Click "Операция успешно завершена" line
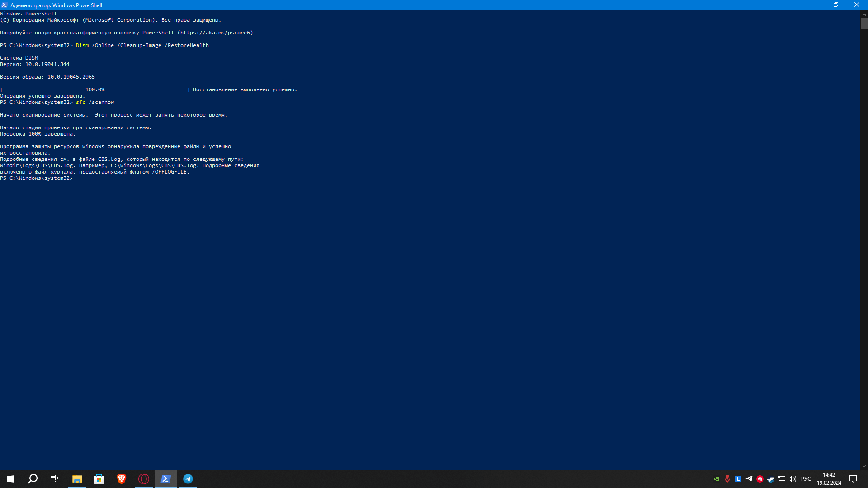Screen dimensions: 868x488 42,96
